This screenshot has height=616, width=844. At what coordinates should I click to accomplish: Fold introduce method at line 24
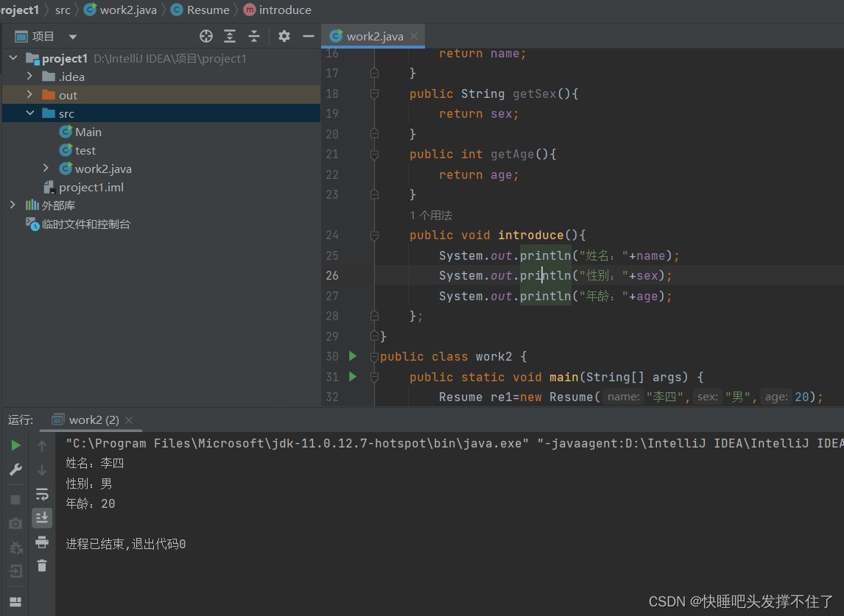374,235
